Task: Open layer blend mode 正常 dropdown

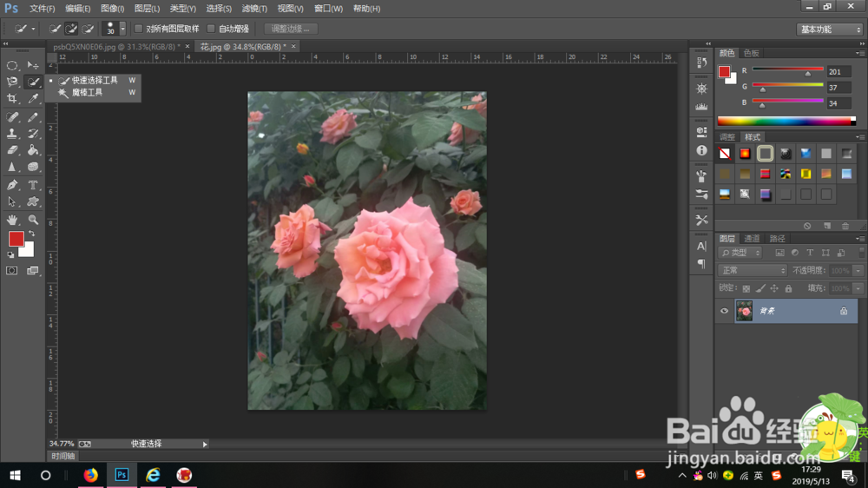Action: click(753, 270)
